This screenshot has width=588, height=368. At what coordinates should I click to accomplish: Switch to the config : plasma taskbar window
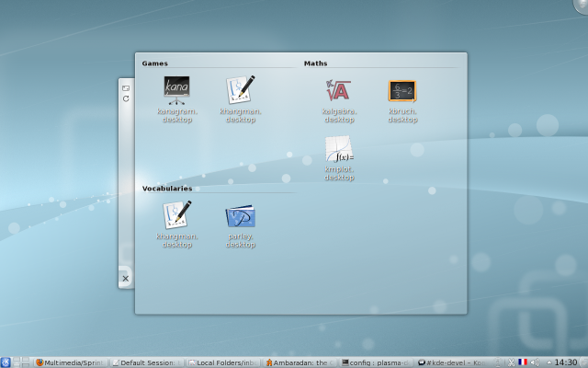(x=377, y=362)
